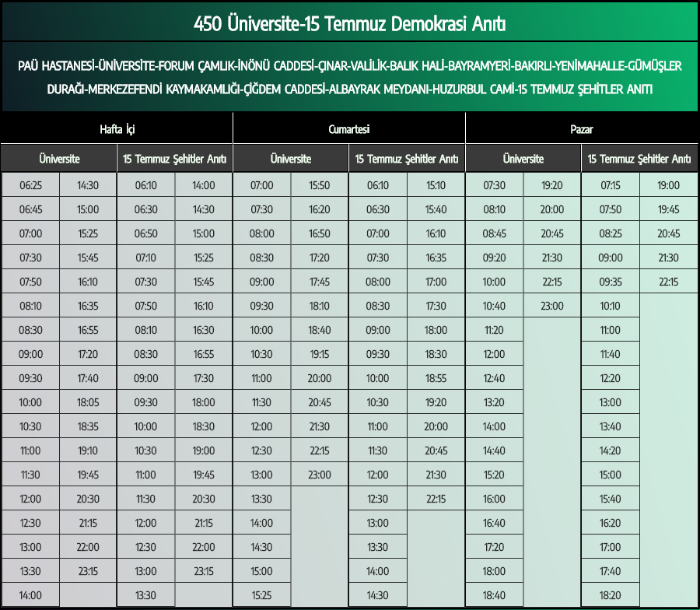Click '15 Temmuz Şehitler Anıtı' subheader under Cumartesi
The width and height of the screenshot is (700, 610).
coord(407,159)
